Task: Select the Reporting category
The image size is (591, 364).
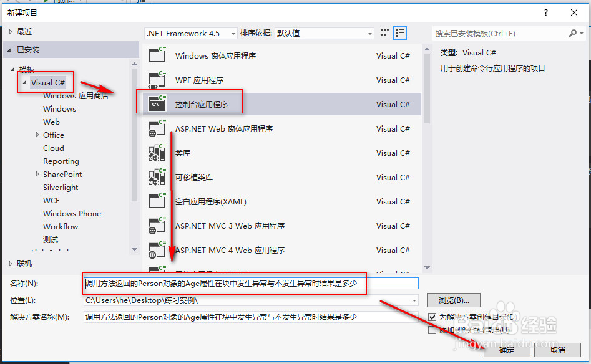Action: (x=61, y=161)
